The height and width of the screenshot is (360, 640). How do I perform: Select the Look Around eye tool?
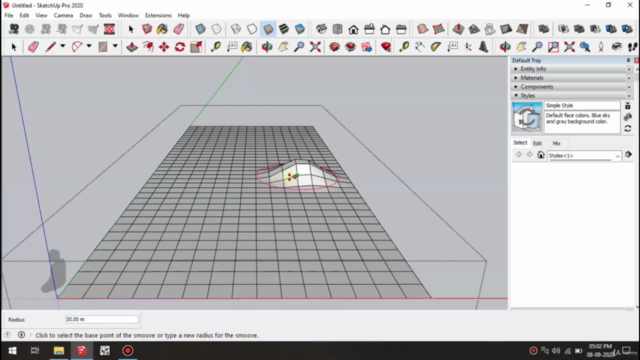pos(617,47)
